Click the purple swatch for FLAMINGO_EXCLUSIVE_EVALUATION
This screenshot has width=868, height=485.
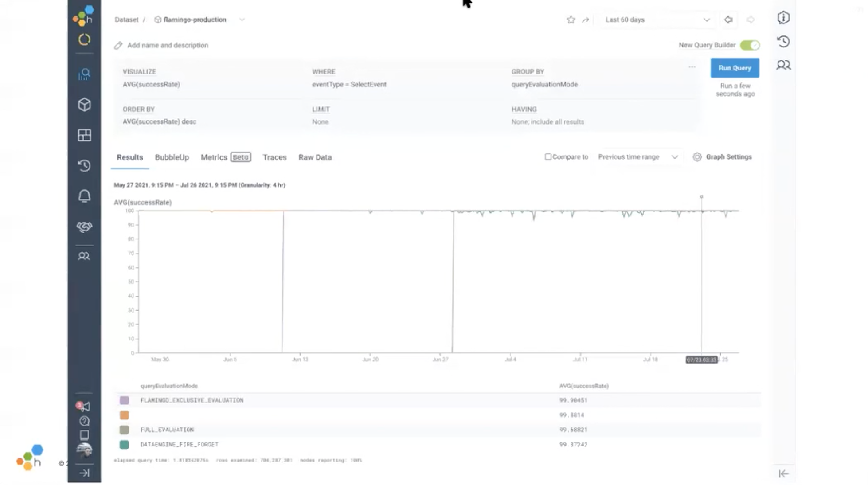tap(124, 400)
